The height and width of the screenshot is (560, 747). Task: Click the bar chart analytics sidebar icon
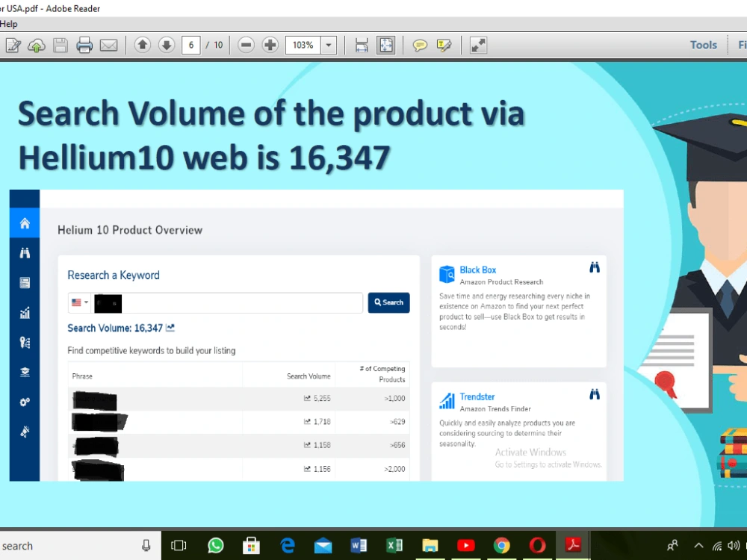coord(25,313)
